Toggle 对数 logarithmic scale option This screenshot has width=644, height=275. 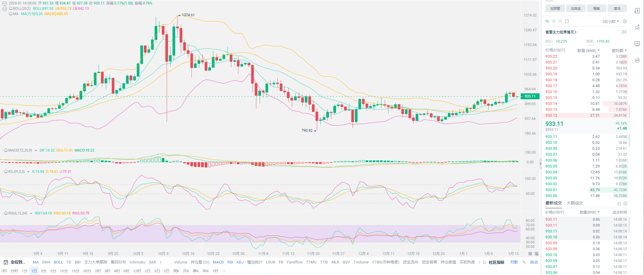tap(514, 262)
